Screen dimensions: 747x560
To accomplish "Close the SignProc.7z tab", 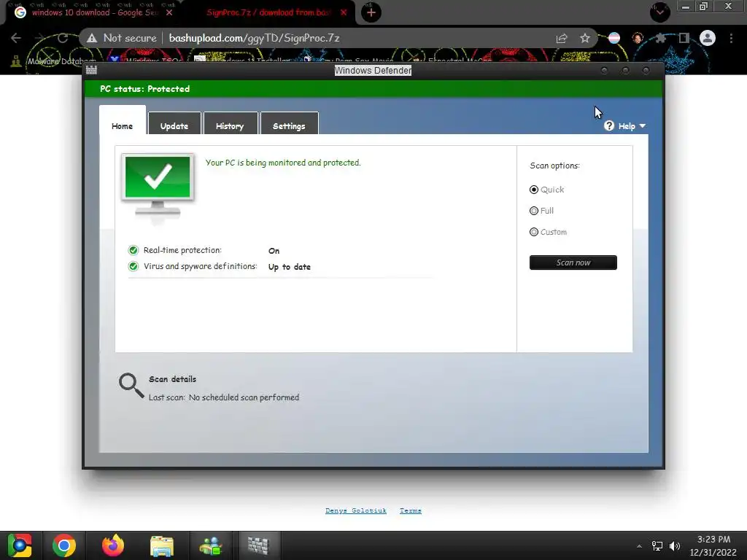I will [x=344, y=12].
